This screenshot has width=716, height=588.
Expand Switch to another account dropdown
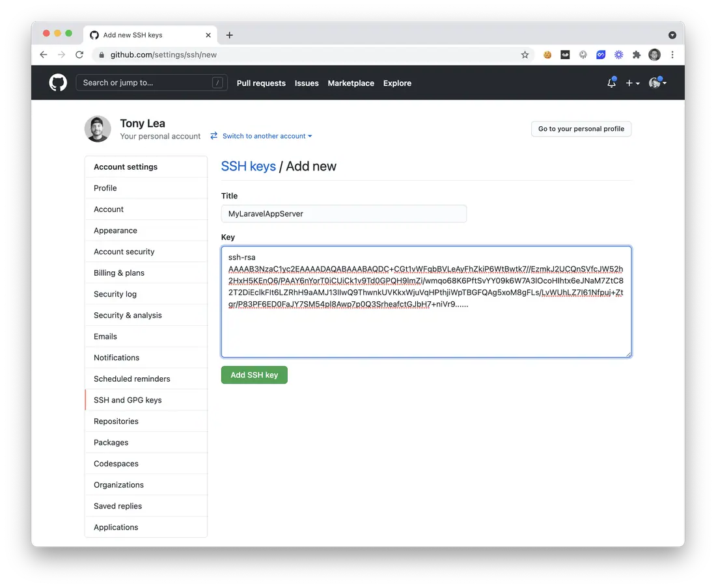(267, 136)
